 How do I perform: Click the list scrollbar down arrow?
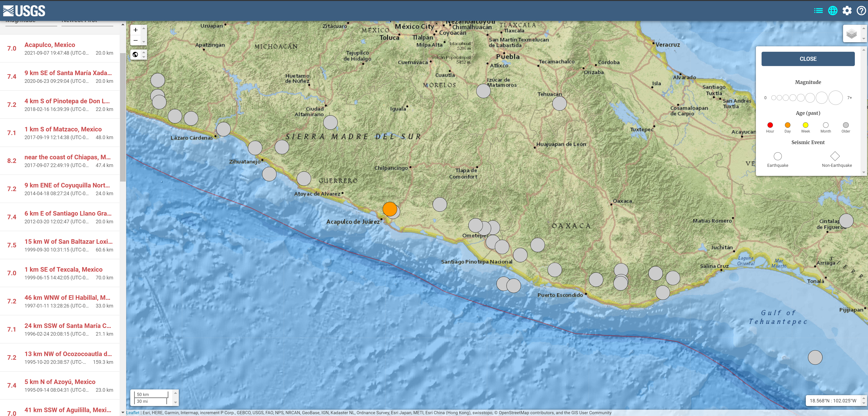[123, 412]
